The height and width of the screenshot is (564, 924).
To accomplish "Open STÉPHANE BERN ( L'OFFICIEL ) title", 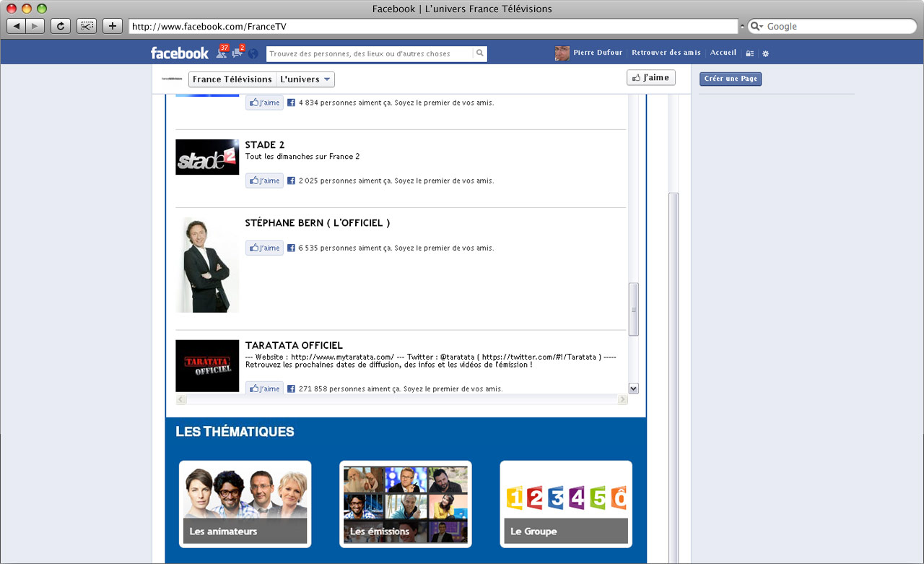I will click(x=318, y=223).
